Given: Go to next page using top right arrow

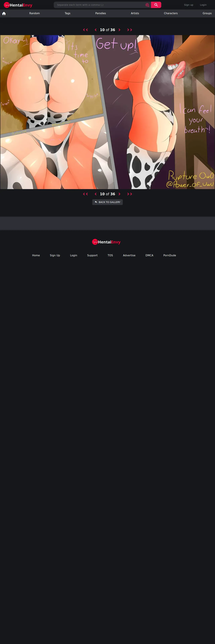Looking at the screenshot, I should (x=119, y=30).
